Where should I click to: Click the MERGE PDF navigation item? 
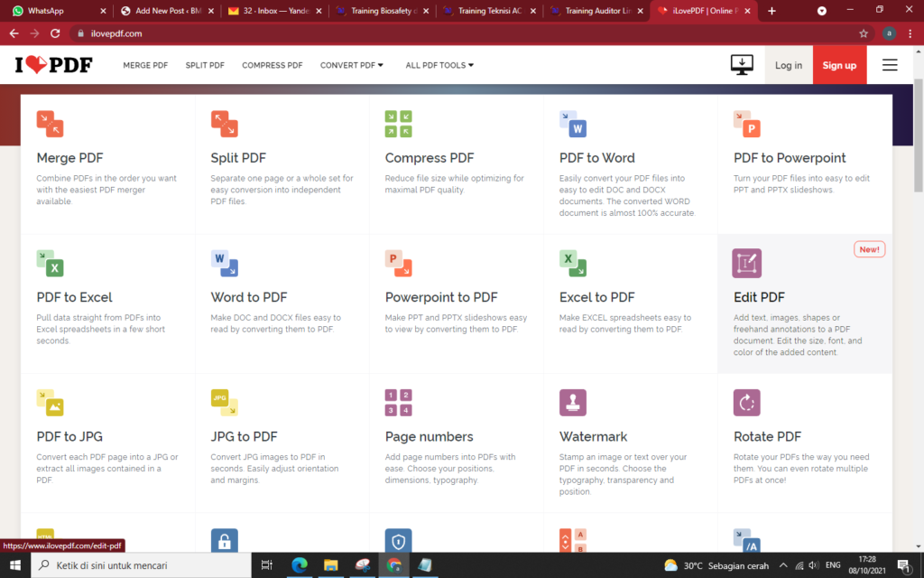tap(145, 64)
